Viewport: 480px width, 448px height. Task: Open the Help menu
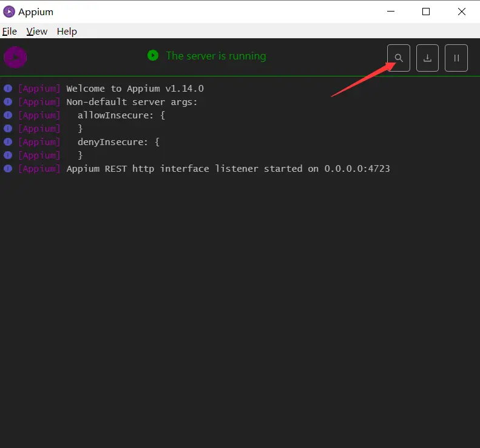tap(67, 31)
